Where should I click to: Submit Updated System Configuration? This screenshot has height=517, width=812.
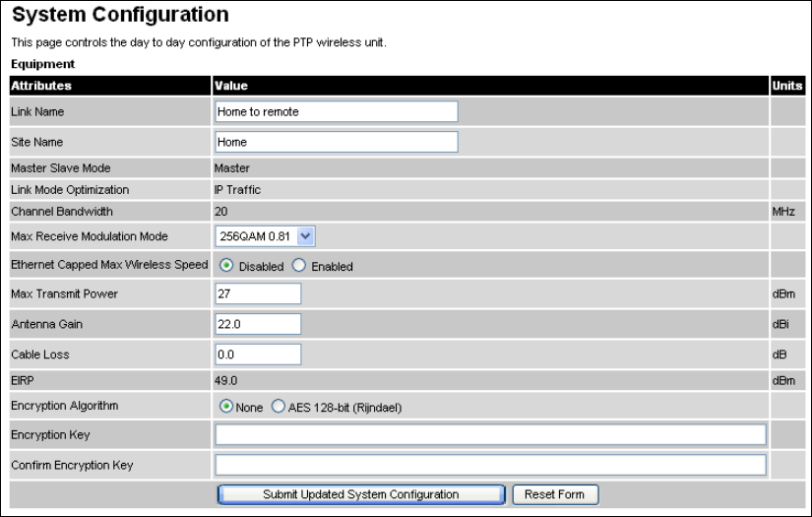361,494
